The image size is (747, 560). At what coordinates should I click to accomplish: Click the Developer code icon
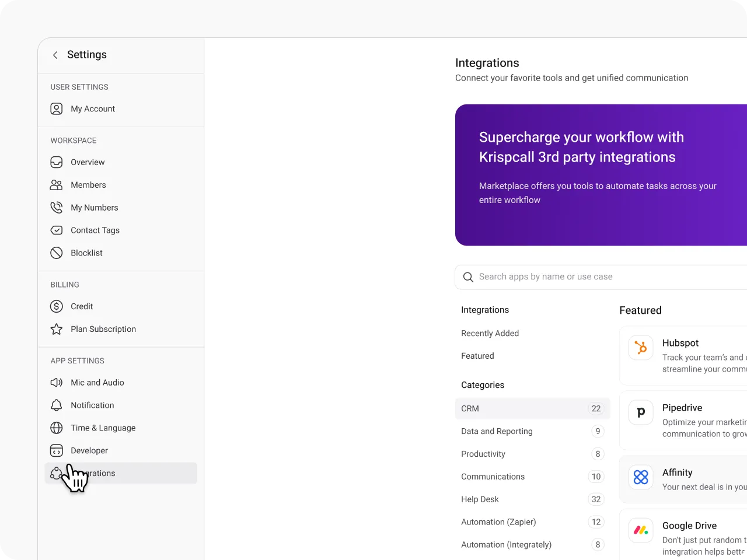coord(57,451)
